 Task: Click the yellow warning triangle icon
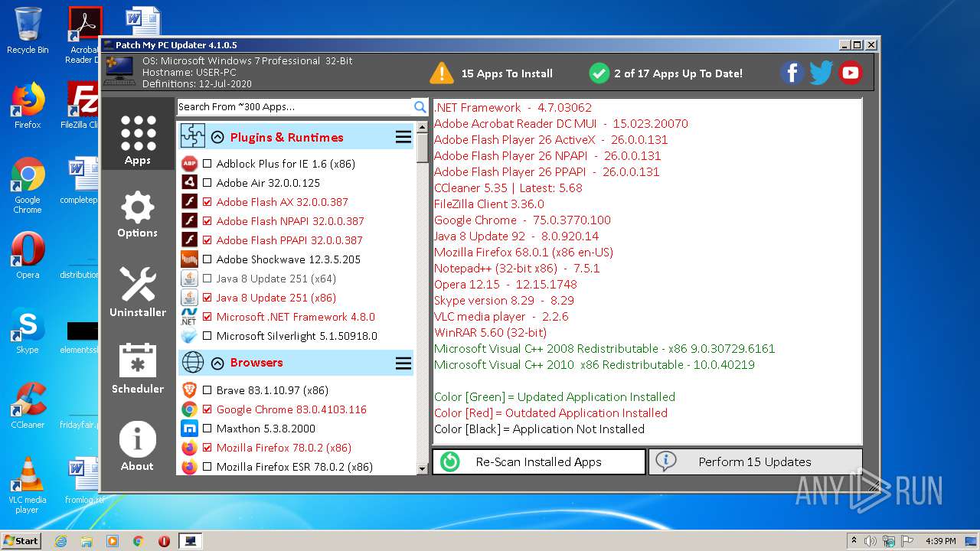[x=442, y=73]
